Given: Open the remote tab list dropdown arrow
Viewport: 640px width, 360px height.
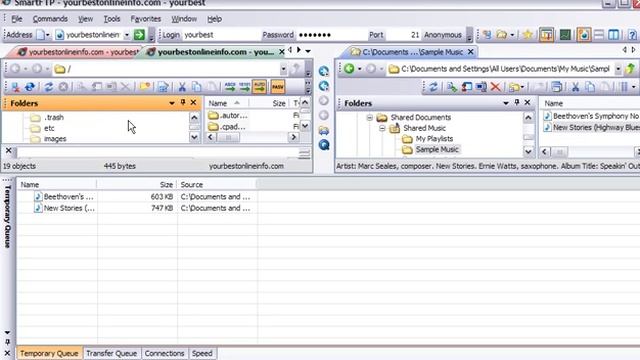Looking at the screenshot, I should pyautogui.click(x=308, y=51).
